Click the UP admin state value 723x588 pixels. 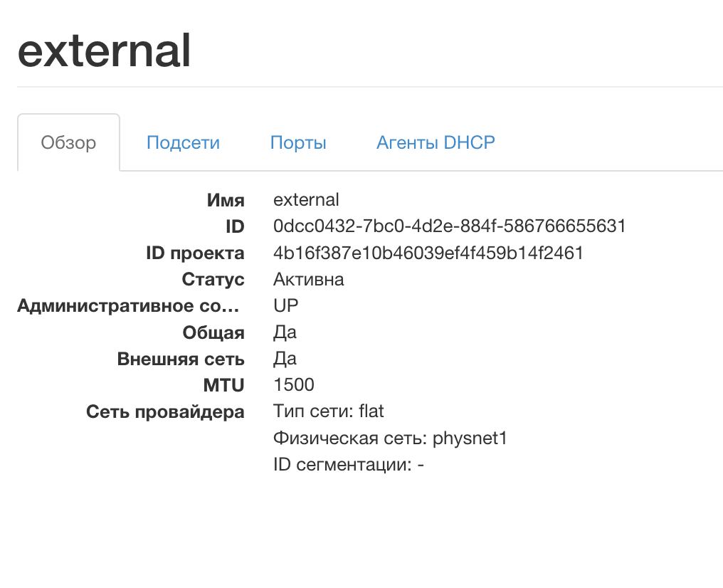coord(286,305)
